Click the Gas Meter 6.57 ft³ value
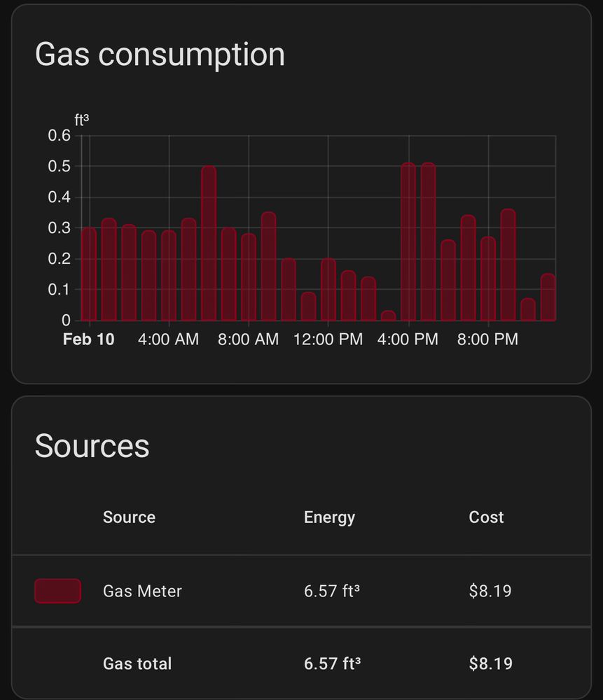The image size is (603, 700). [x=332, y=591]
